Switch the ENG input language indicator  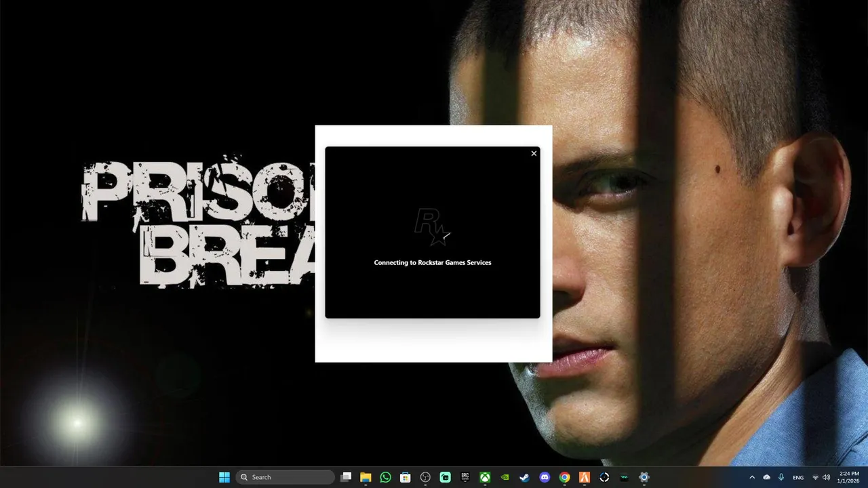[x=798, y=477]
